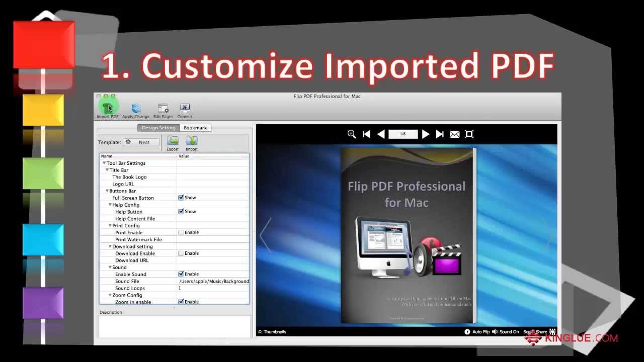Collapse the Tool Bar Settings group
The width and height of the screenshot is (644, 362).
click(x=104, y=163)
